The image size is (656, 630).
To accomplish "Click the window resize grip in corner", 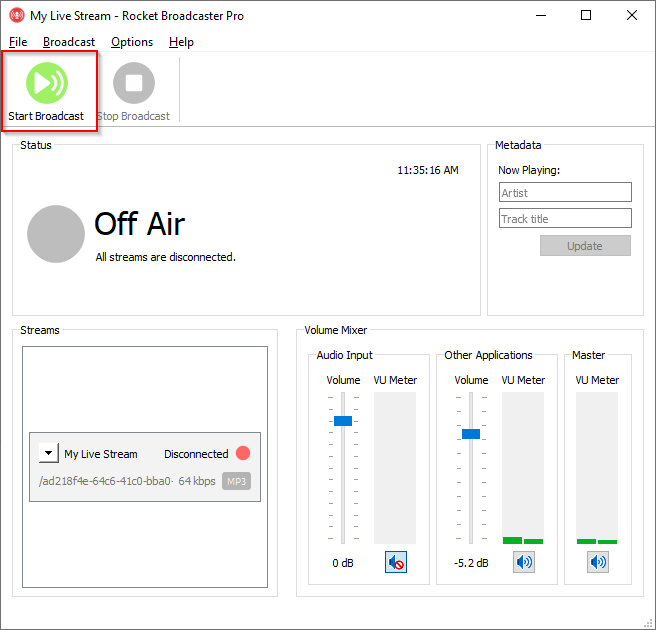I will [x=649, y=624].
